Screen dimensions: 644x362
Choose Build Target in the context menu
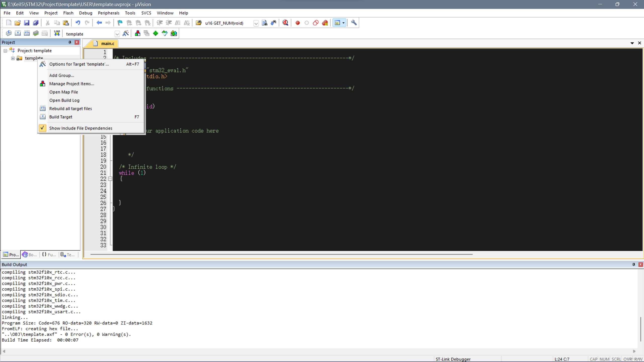[x=61, y=117]
